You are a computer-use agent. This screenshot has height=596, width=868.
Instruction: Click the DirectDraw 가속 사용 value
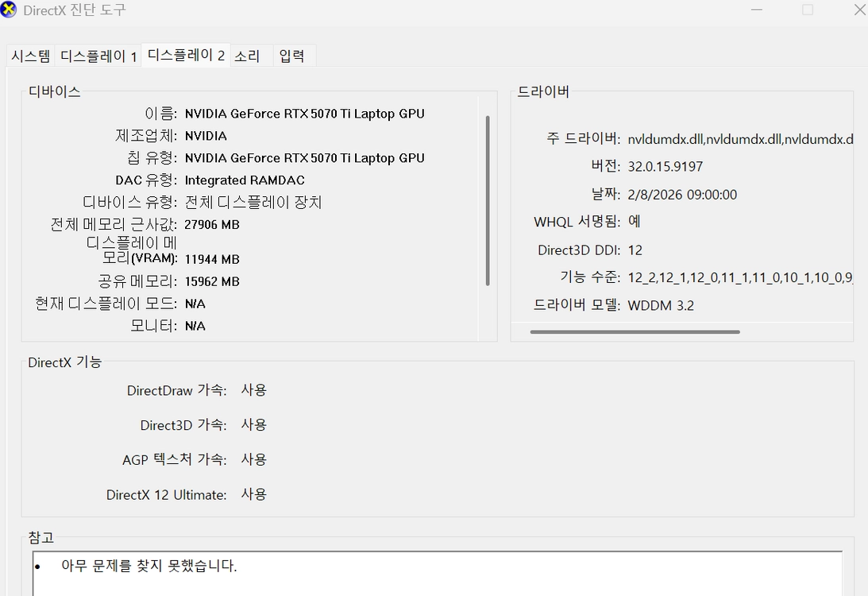pyautogui.click(x=254, y=390)
